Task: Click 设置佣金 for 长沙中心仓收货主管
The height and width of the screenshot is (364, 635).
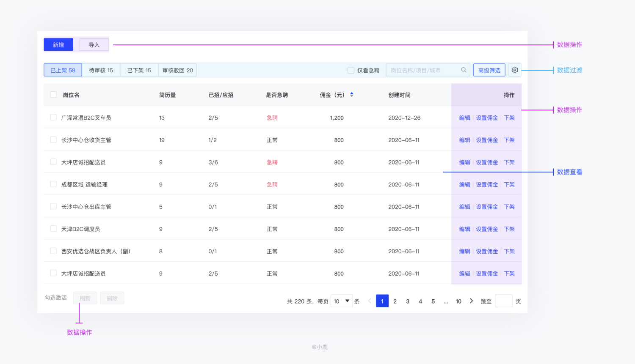Action: (487, 140)
